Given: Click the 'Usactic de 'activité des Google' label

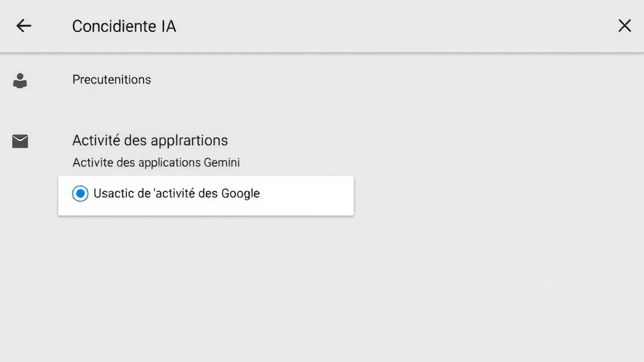Looking at the screenshot, I should (x=177, y=194).
